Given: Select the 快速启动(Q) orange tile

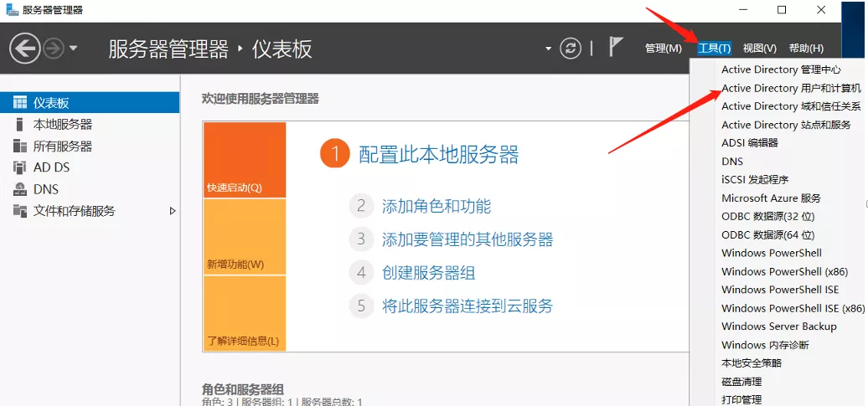Looking at the screenshot, I should tap(244, 160).
